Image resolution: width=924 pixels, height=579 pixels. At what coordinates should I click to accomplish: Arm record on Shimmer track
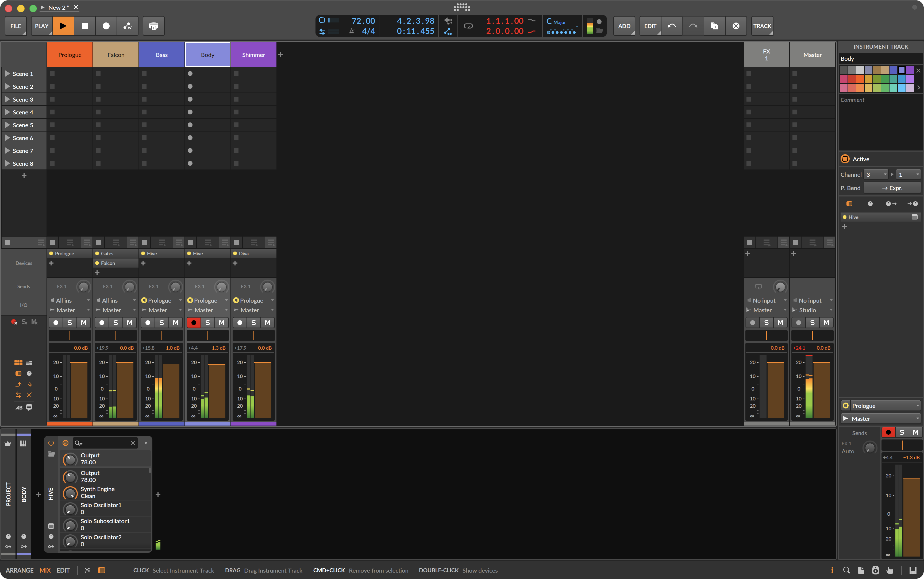240,323
